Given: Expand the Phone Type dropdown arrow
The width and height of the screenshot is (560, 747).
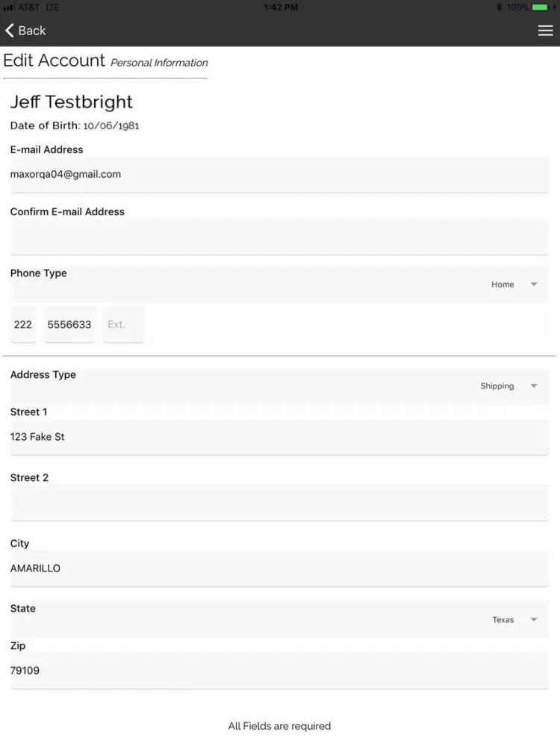Looking at the screenshot, I should click(x=534, y=285).
